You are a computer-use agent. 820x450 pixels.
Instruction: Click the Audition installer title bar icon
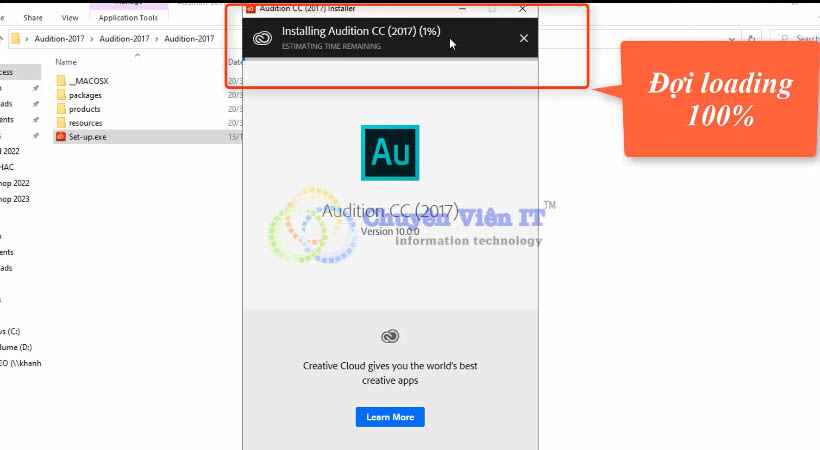click(x=251, y=8)
